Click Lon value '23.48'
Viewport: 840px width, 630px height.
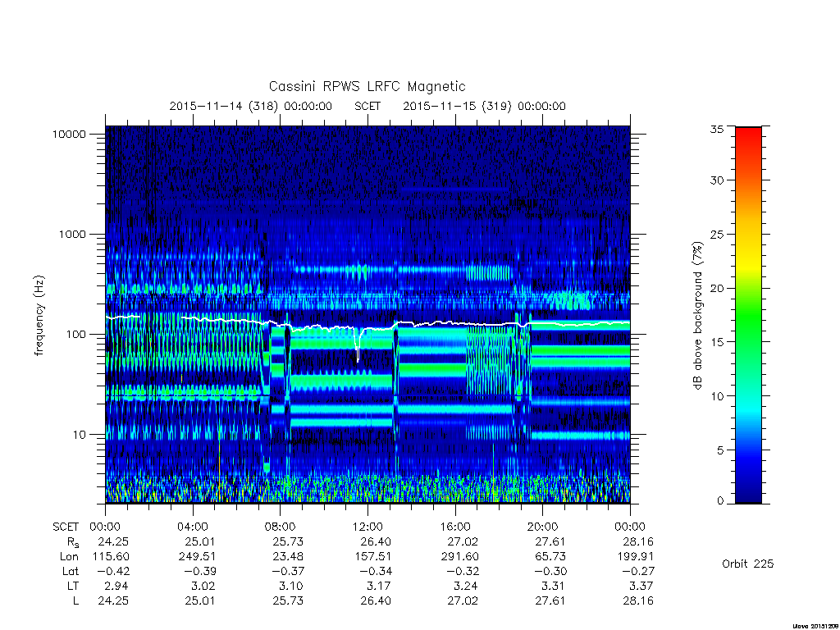[288, 557]
